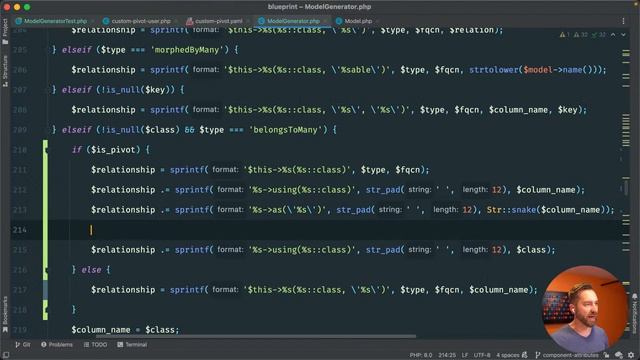Click the str_pad call on line 212
The height and width of the screenshot is (360, 640).
pos(383,190)
